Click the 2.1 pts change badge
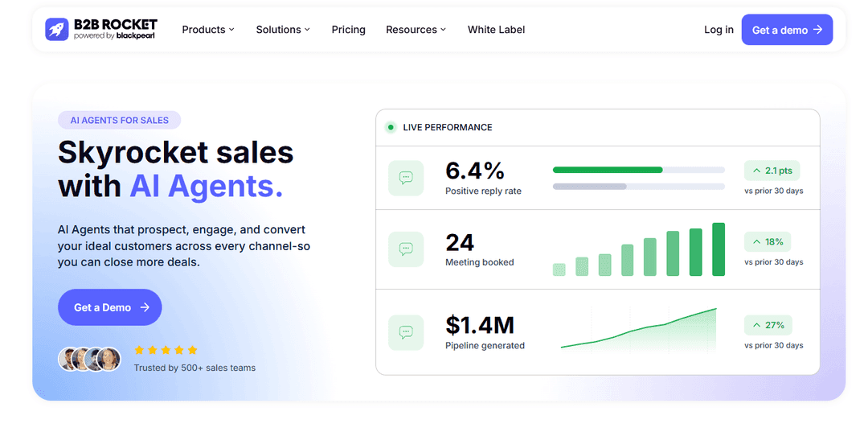868x432 pixels. pos(772,171)
